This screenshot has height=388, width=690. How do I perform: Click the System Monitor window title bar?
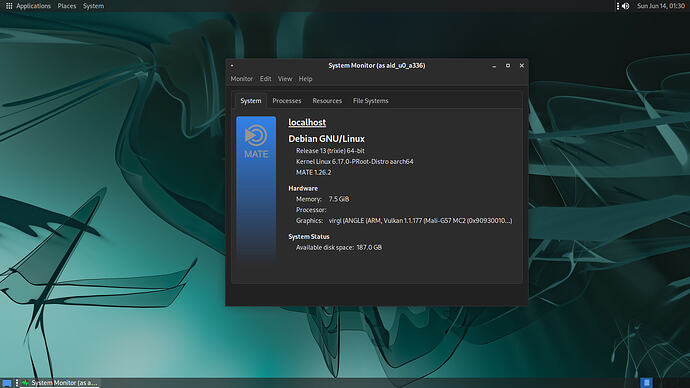[x=377, y=66]
